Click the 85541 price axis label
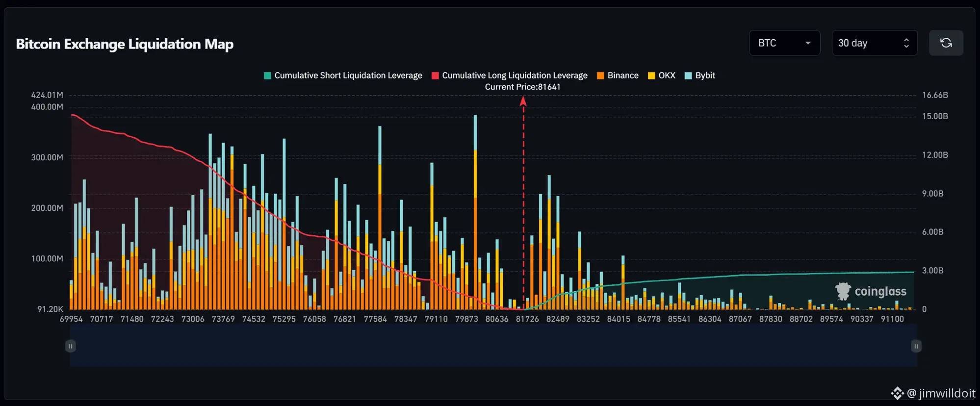 point(679,319)
